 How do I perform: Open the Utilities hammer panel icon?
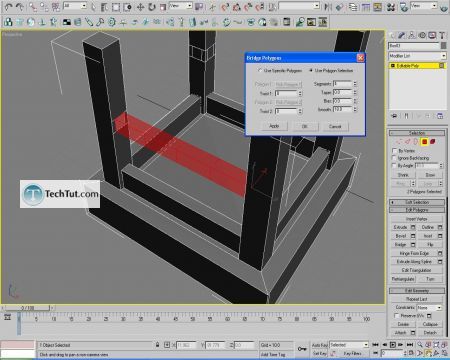pos(442,35)
